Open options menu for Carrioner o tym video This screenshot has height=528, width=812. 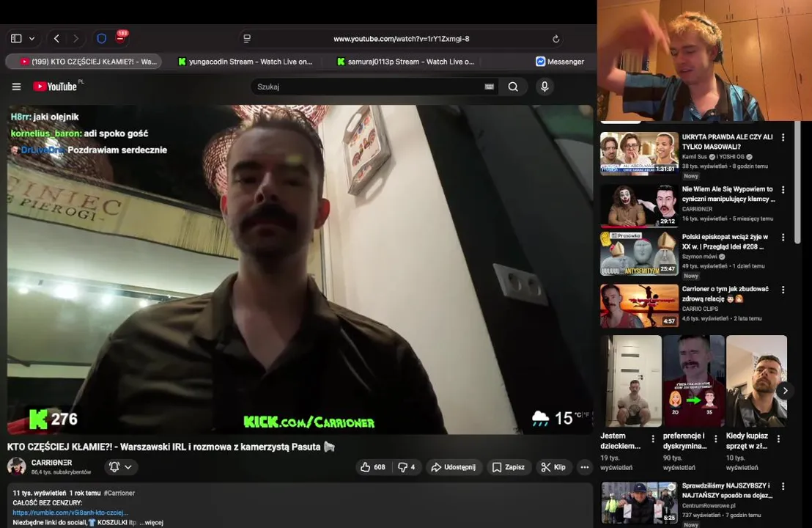[x=783, y=290]
